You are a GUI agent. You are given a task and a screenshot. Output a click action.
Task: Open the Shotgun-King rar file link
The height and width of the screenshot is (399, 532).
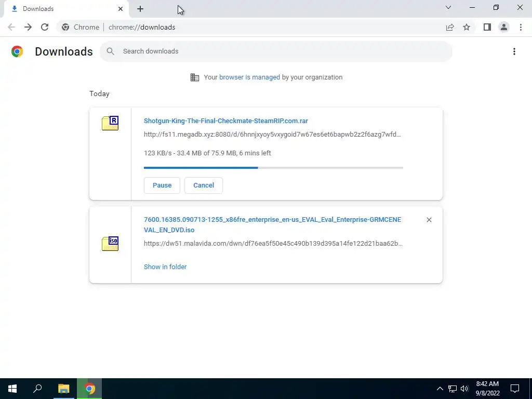pos(226,121)
